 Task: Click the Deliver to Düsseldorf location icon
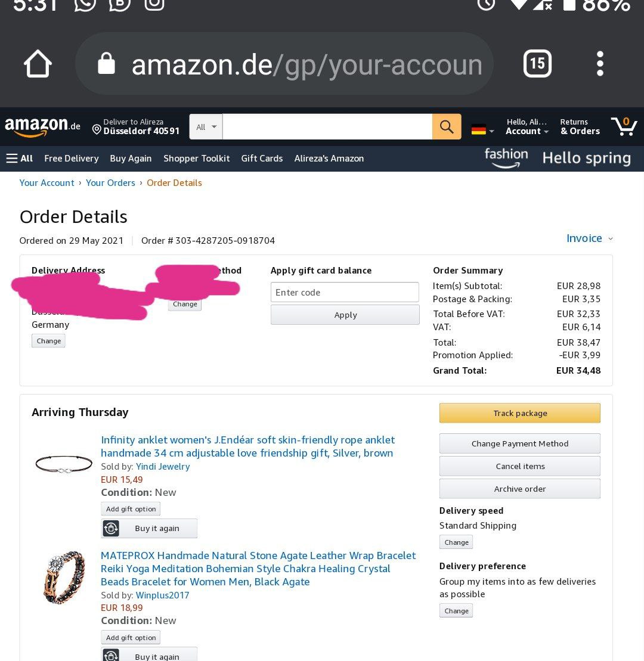(x=97, y=129)
